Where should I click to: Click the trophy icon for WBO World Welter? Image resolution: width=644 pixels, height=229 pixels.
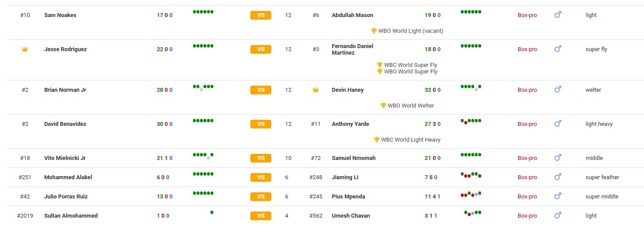pyautogui.click(x=383, y=106)
